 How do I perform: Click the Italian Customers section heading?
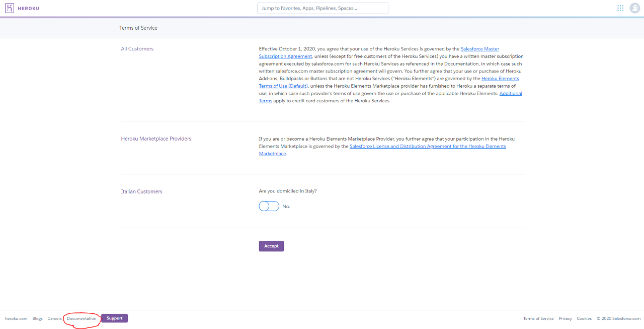click(141, 191)
